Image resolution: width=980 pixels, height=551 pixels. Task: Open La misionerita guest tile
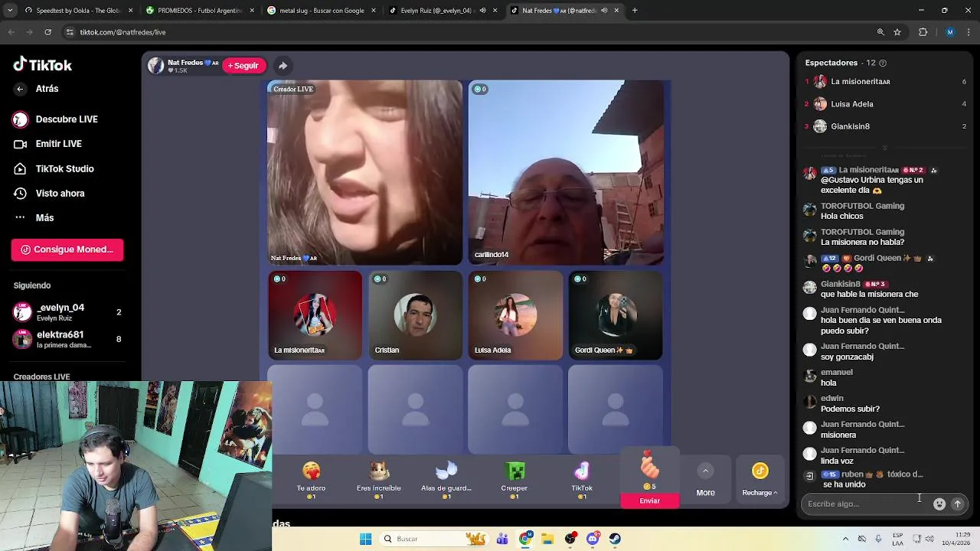pos(315,315)
